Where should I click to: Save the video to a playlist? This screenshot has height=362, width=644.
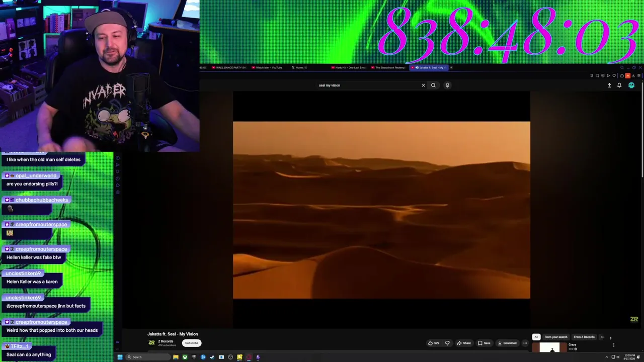pyautogui.click(x=484, y=343)
